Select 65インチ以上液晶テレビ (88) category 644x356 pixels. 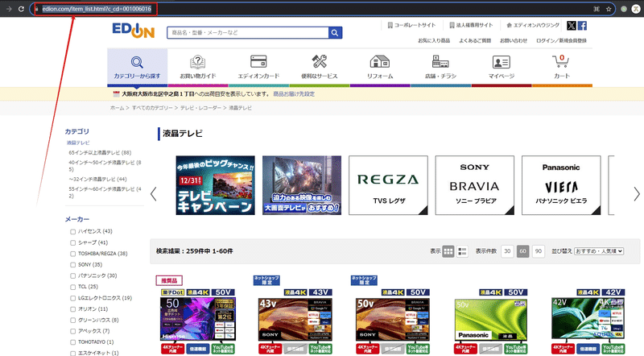[x=100, y=152]
